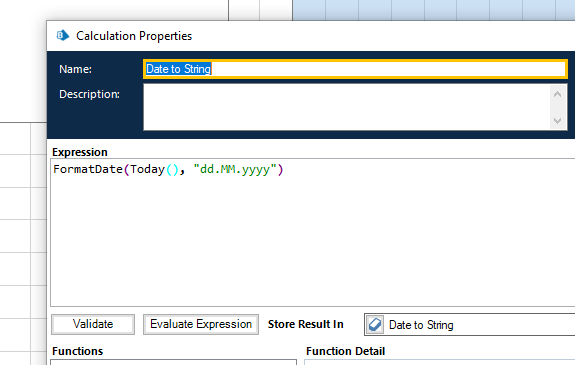The image size is (575, 365).
Task: Place cursor on Today in the expression
Action: pos(147,169)
